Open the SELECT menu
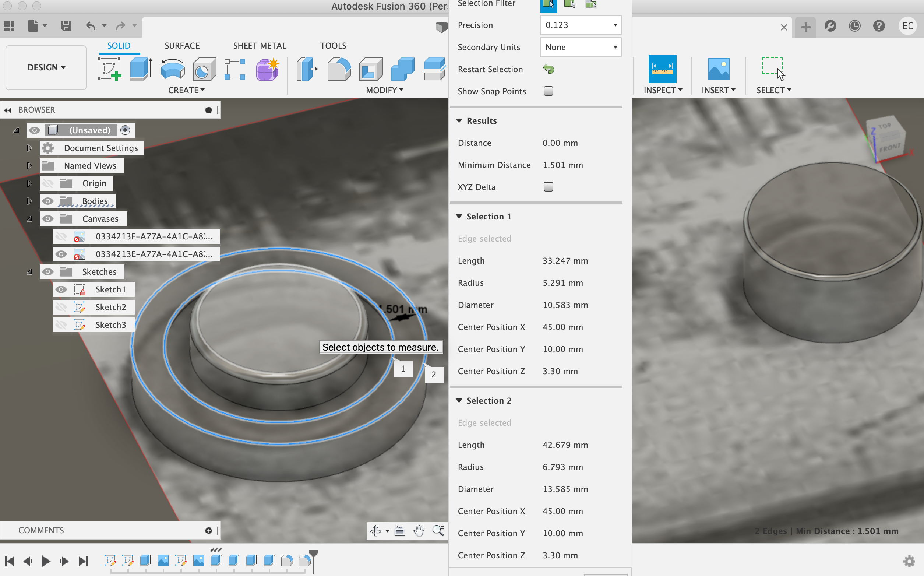The image size is (924, 576). point(773,90)
